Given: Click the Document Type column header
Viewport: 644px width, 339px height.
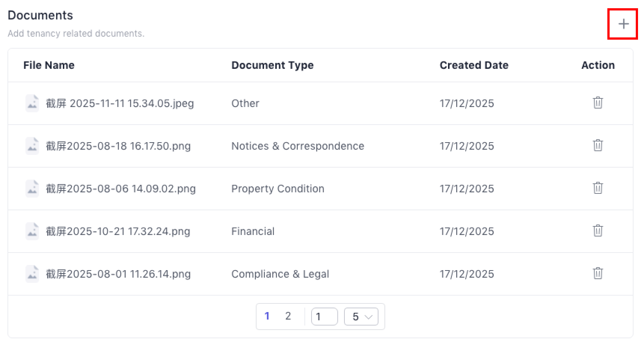Looking at the screenshot, I should [272, 65].
